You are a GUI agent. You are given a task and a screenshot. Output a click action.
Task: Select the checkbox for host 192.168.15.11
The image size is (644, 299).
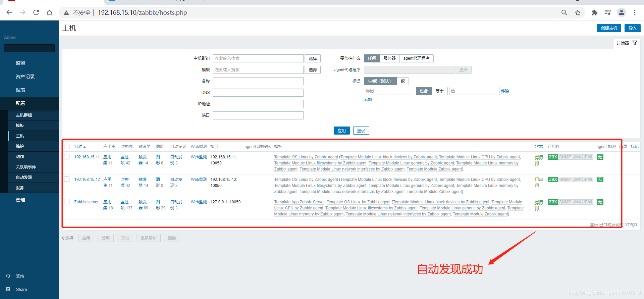pyautogui.click(x=67, y=157)
